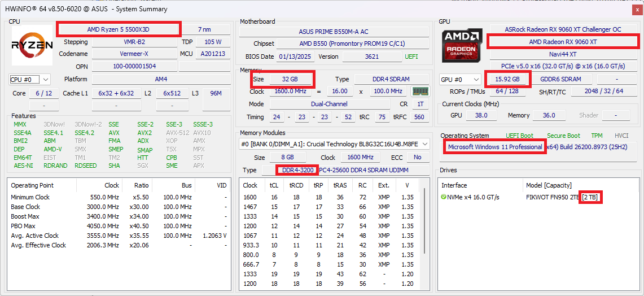Screen dimensions: 644x296
Task: Click the AM4 platform field
Action: (161, 79)
